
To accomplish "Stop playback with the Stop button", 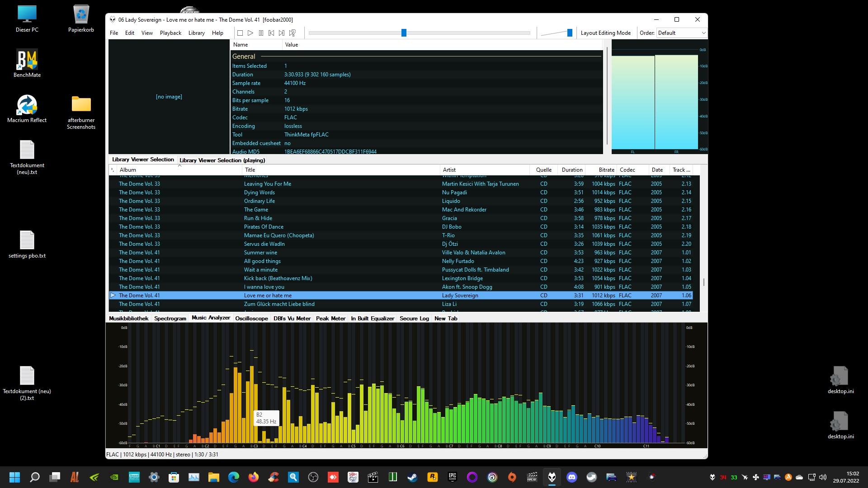I will pyautogui.click(x=240, y=33).
